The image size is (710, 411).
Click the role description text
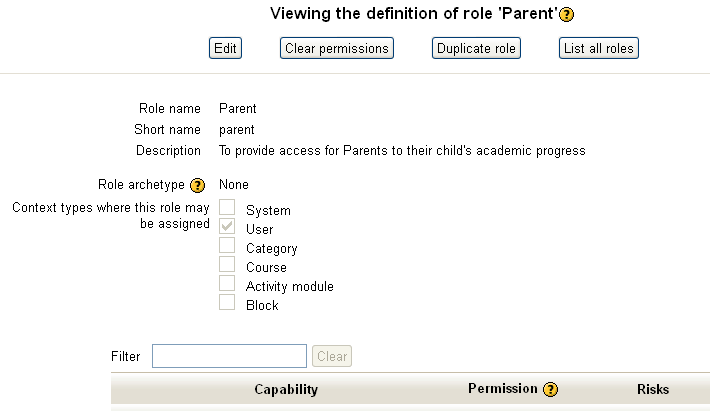pyautogui.click(x=402, y=151)
